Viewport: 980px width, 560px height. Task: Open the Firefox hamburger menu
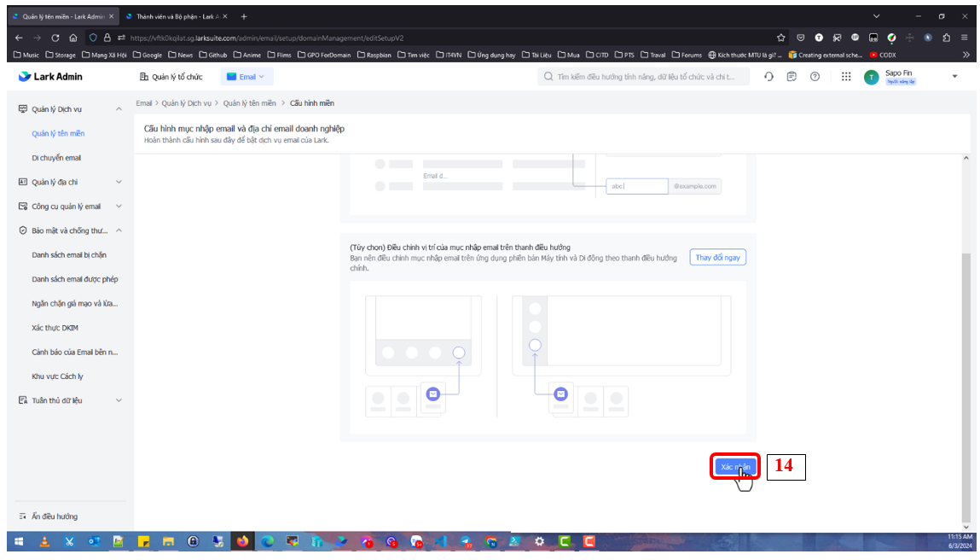coord(965,38)
